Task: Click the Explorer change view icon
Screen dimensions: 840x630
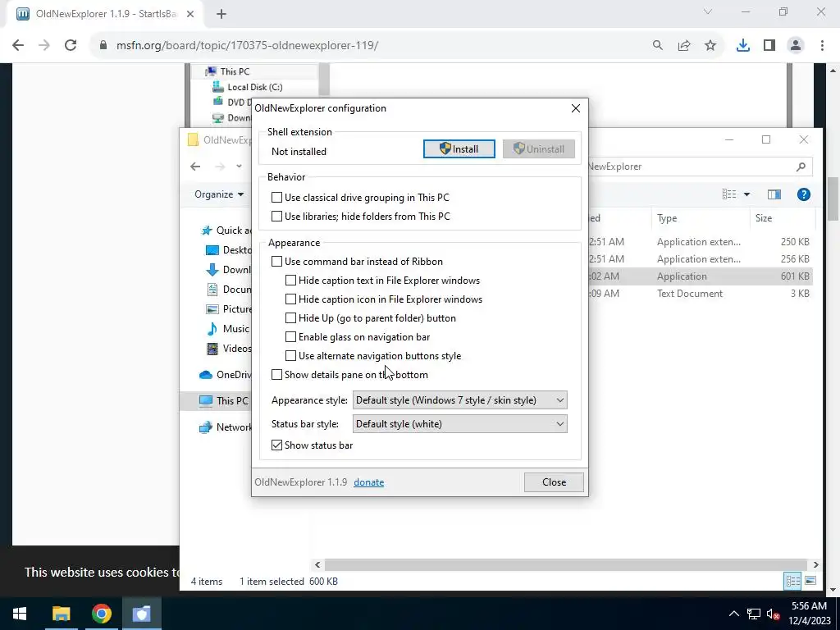Action: pos(729,194)
